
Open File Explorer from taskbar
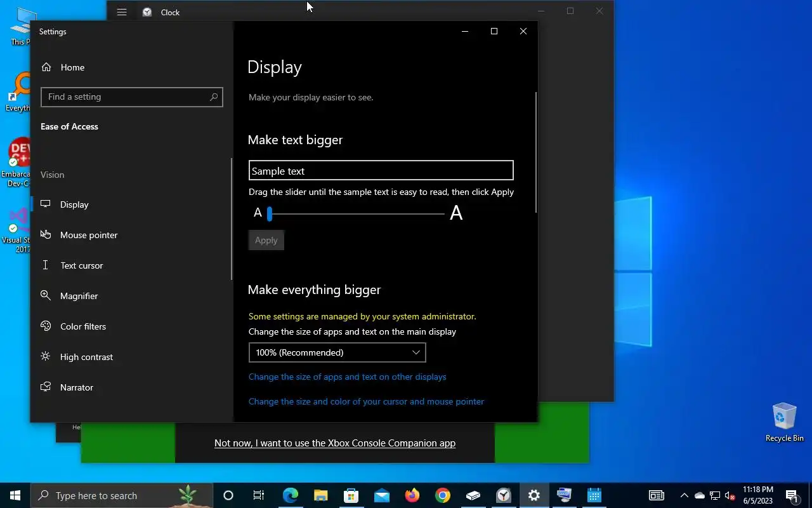click(x=320, y=495)
